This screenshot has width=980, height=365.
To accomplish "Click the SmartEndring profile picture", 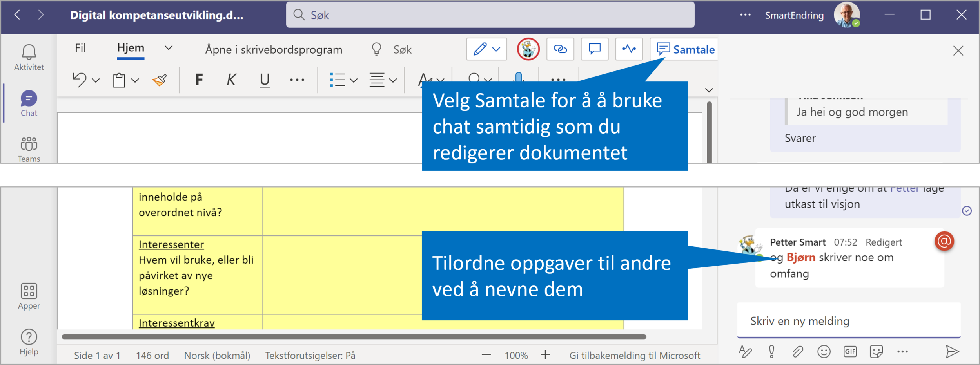I will (x=846, y=15).
